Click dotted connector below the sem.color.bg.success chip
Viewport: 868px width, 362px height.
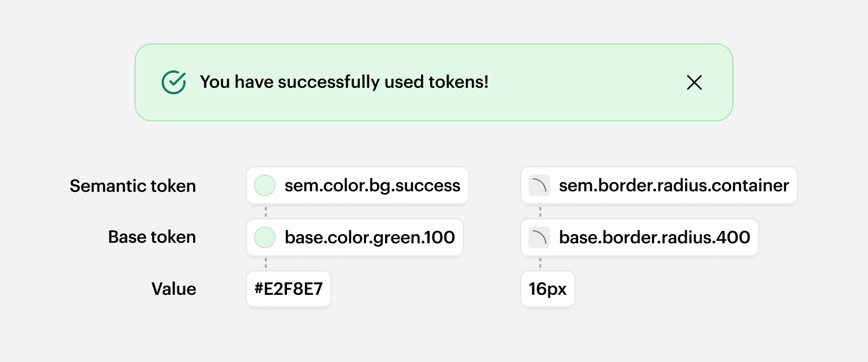coord(266,211)
